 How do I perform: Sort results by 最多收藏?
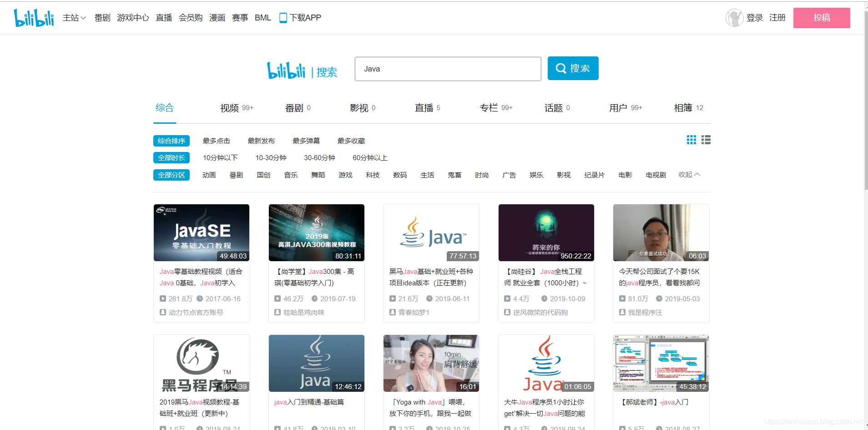coord(351,141)
